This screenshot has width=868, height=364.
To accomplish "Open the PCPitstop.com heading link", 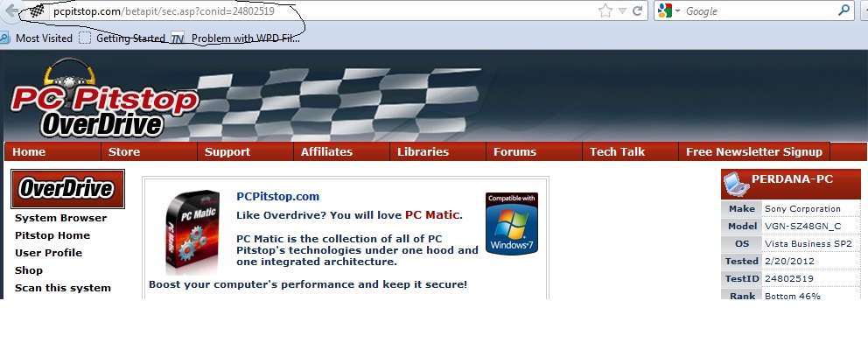I will click(x=278, y=196).
